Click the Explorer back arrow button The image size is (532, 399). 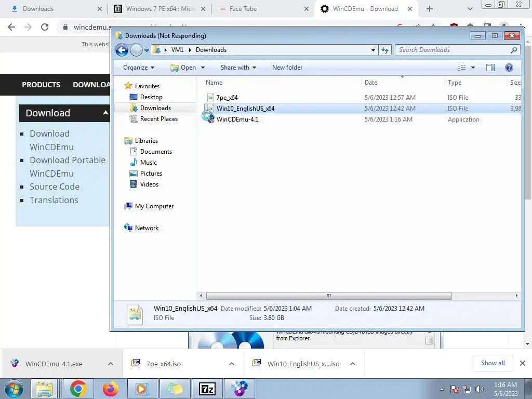[x=122, y=50]
